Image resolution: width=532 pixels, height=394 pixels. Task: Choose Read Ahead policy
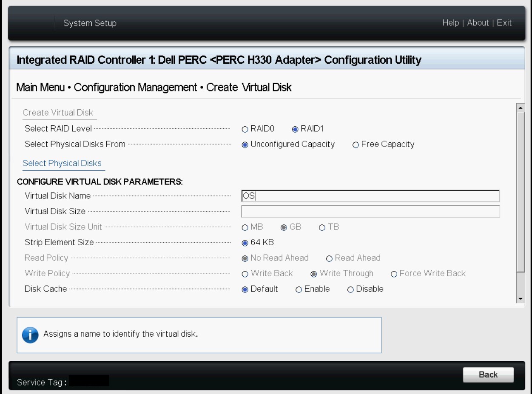pyautogui.click(x=329, y=258)
